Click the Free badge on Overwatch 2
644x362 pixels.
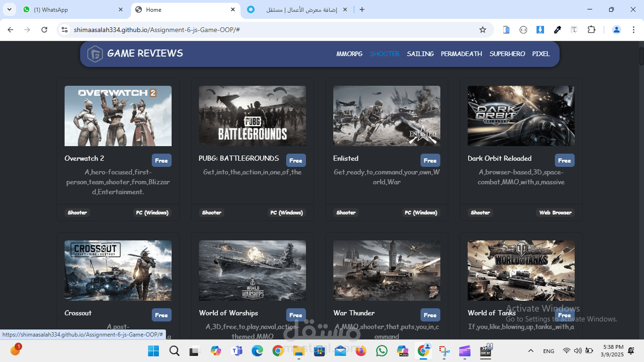pyautogui.click(x=162, y=160)
